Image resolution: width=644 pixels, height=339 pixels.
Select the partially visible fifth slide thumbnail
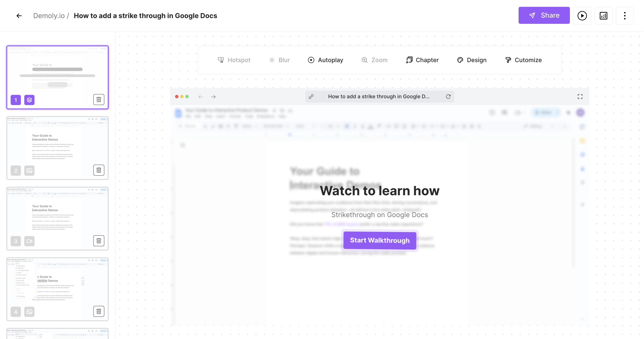57,334
